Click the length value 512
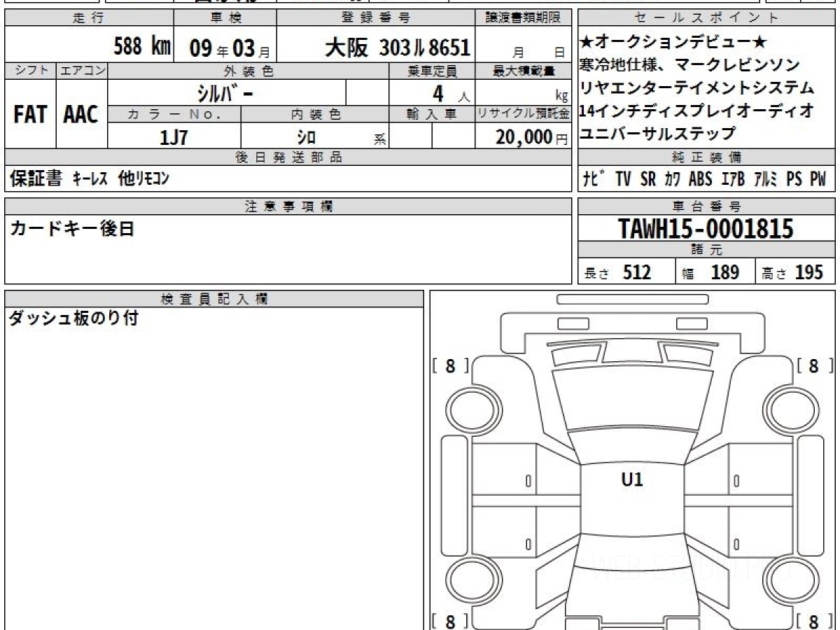Screen dimensions: 840x630 click(637, 272)
